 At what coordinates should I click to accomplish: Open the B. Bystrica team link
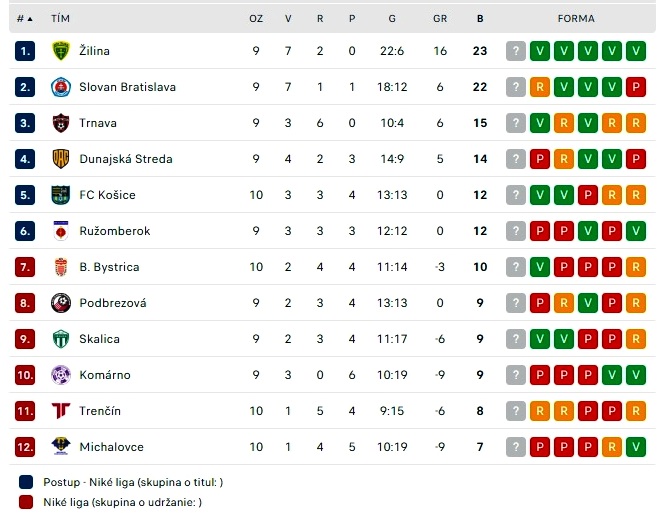click(109, 267)
